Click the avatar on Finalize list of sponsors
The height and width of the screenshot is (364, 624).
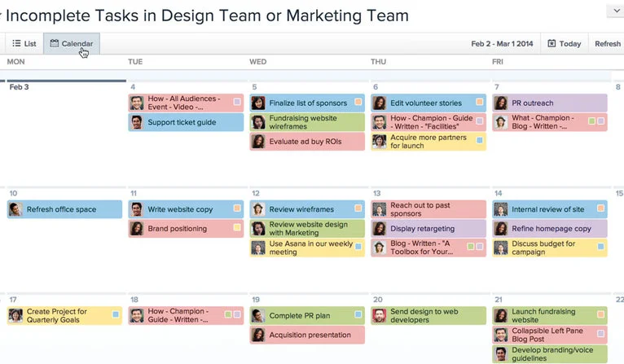[x=258, y=103]
